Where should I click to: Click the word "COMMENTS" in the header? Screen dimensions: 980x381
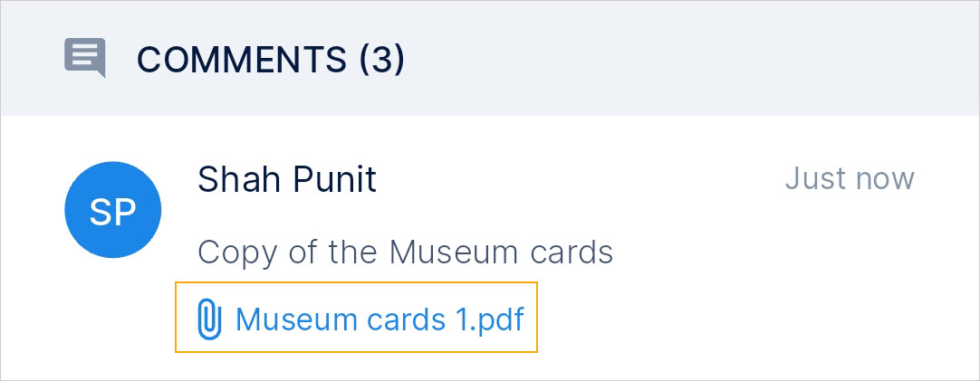pos(242,60)
